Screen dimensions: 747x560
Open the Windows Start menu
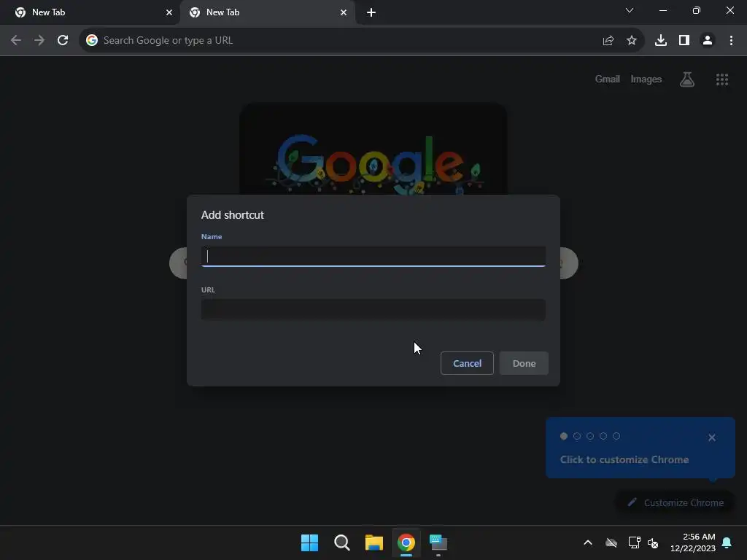point(309,542)
